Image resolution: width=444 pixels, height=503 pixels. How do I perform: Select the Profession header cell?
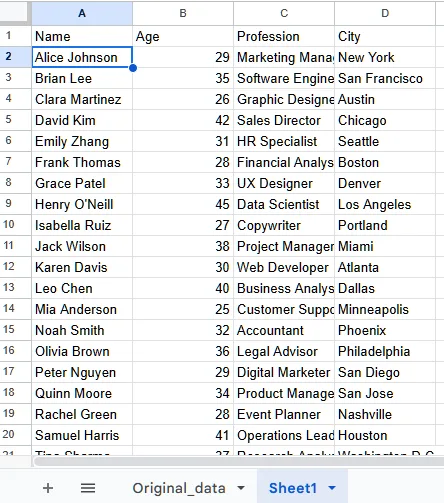(284, 36)
